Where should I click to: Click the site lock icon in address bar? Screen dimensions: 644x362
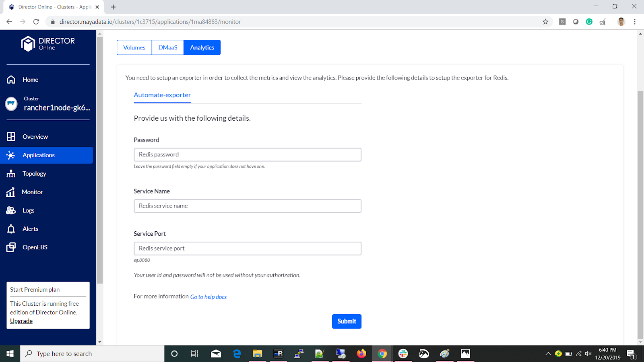tap(53, 22)
